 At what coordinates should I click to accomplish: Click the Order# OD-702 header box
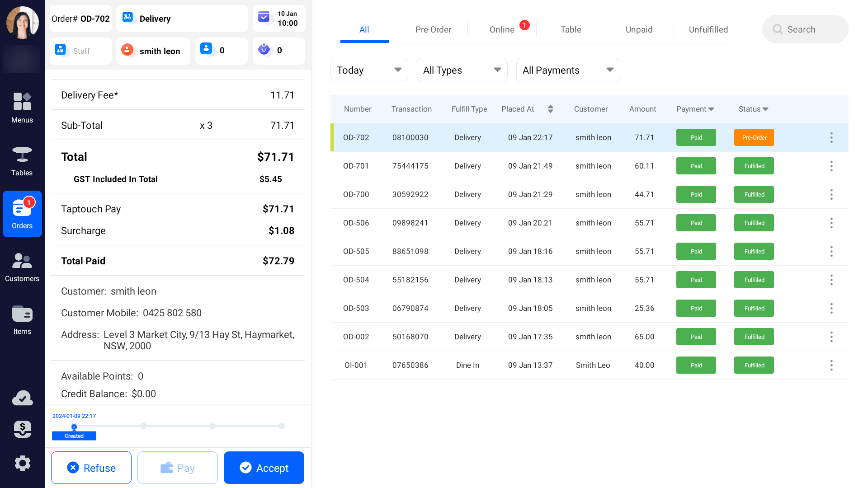(x=81, y=19)
